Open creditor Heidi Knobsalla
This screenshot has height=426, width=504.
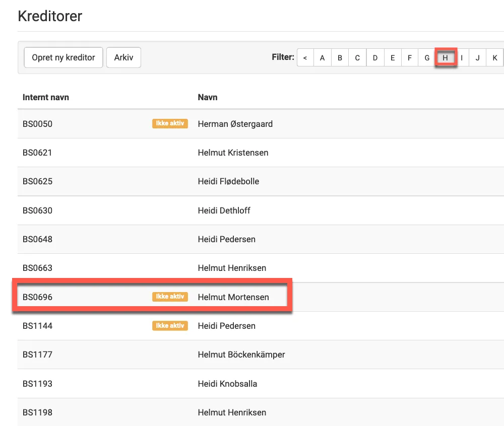point(228,384)
